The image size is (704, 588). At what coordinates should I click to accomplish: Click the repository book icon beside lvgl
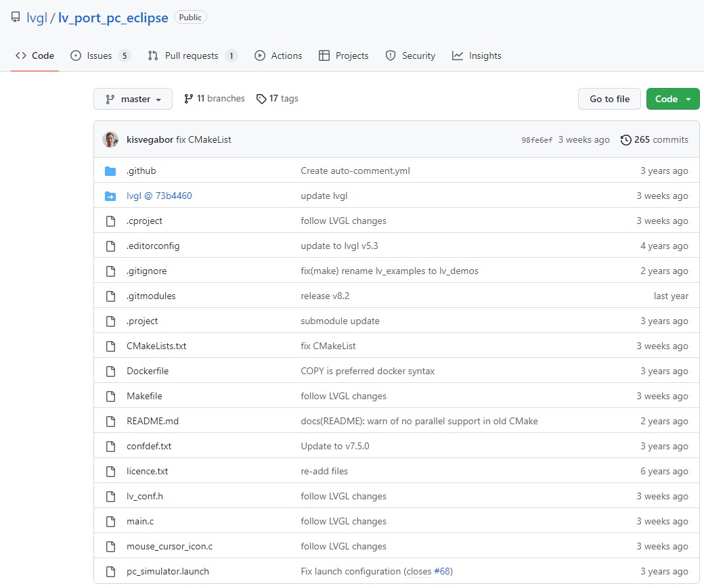(x=16, y=18)
